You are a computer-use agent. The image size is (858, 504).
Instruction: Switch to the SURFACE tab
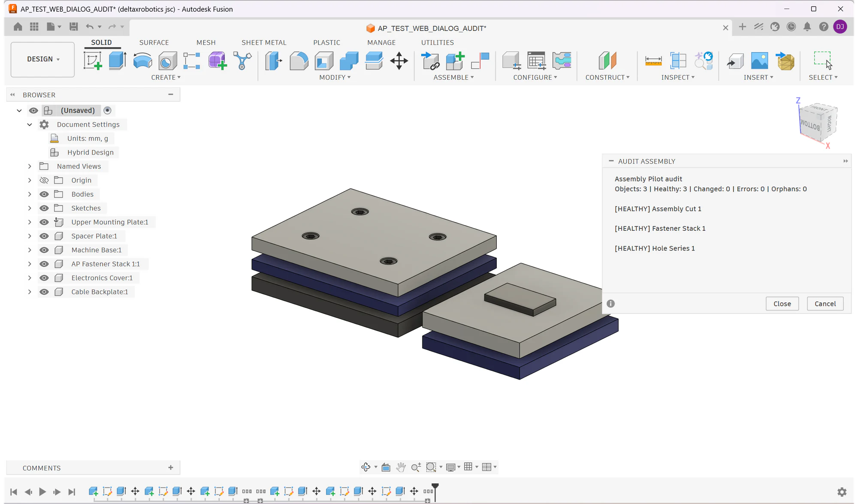(154, 42)
